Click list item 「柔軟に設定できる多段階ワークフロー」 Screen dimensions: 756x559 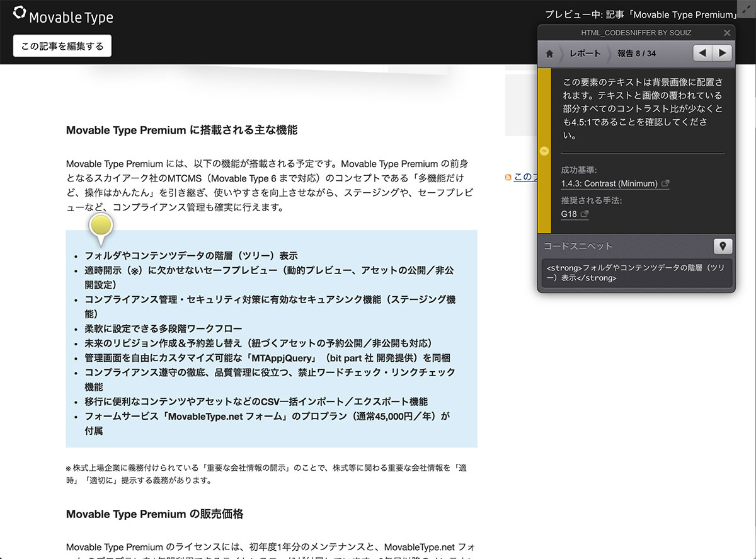(163, 328)
